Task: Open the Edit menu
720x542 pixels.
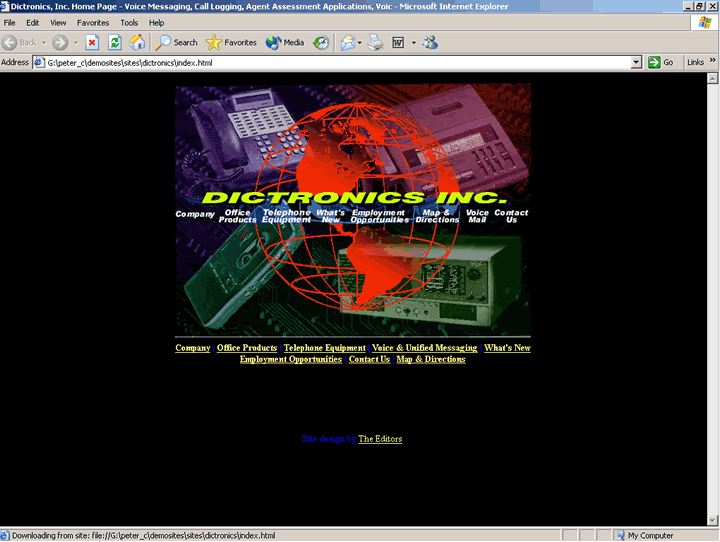Action: click(x=32, y=23)
